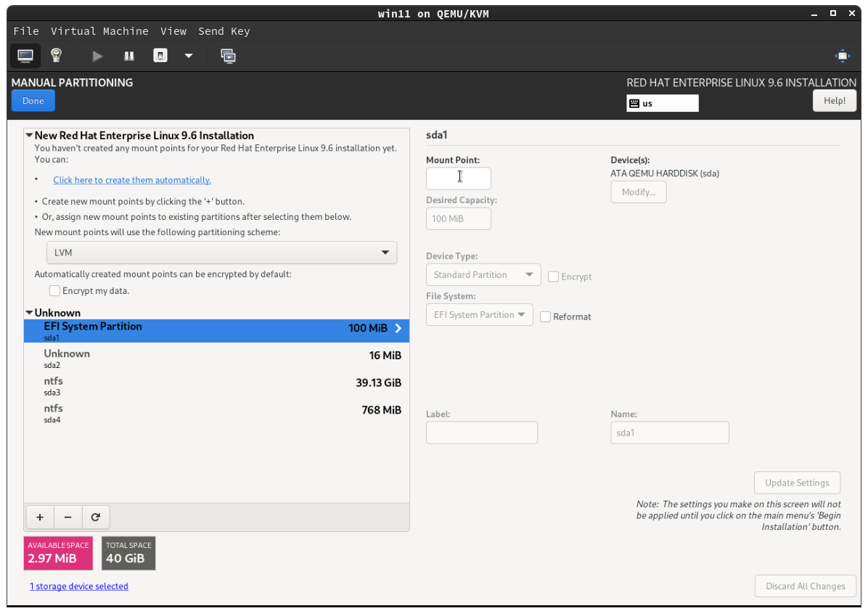
Task: Select the Unknown sda2 partition
Action: pos(216,359)
